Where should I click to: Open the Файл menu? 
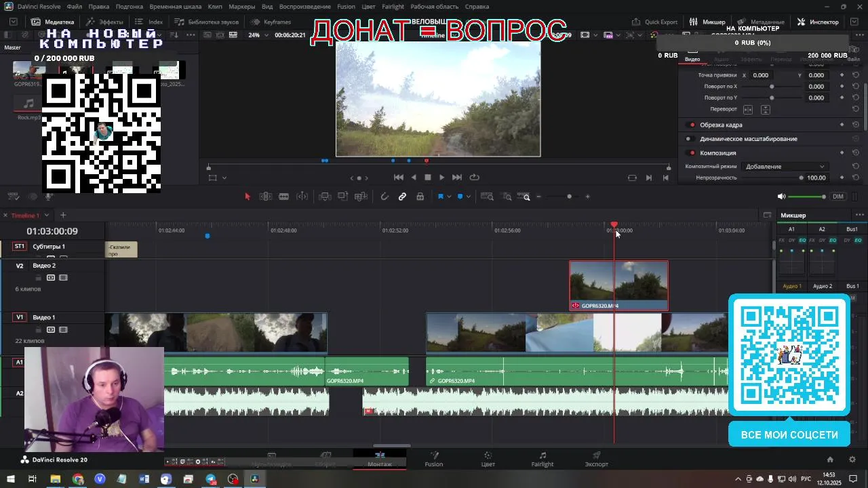[x=75, y=7]
